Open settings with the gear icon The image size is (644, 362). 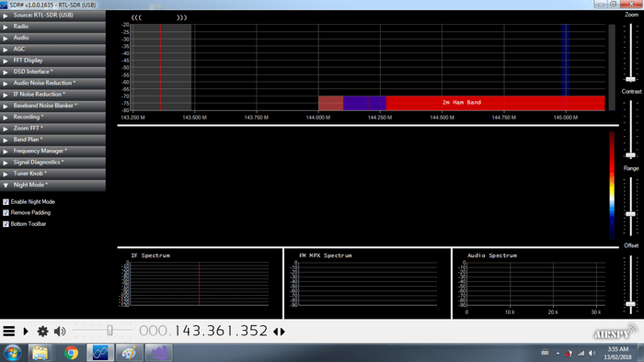pyautogui.click(x=42, y=331)
